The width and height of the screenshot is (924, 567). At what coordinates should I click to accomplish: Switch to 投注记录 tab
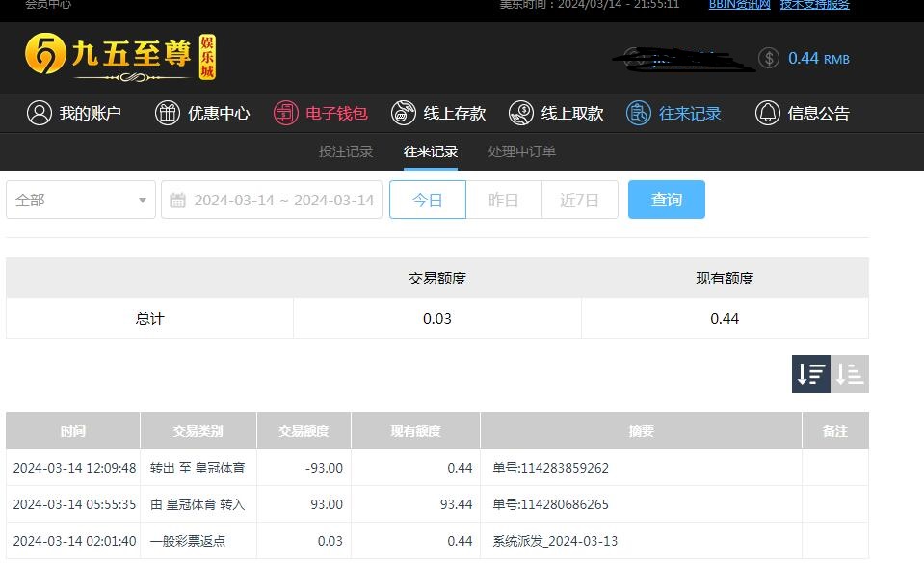click(x=346, y=151)
